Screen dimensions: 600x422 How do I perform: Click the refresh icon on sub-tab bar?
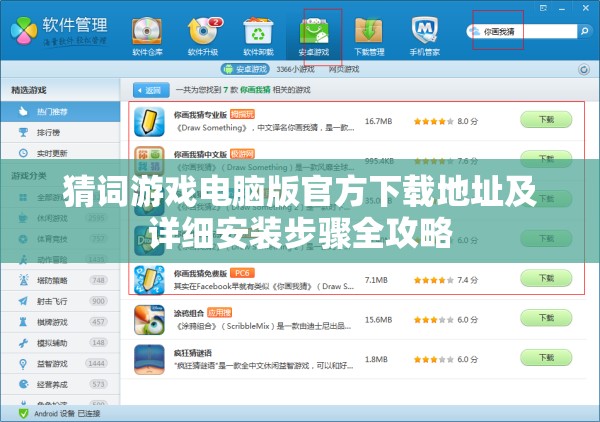tap(584, 70)
